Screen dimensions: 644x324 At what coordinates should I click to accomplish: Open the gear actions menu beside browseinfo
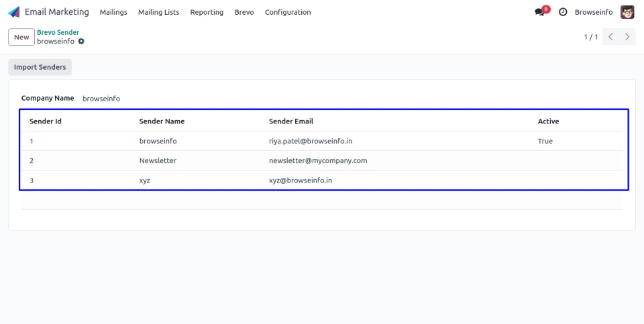[81, 42]
